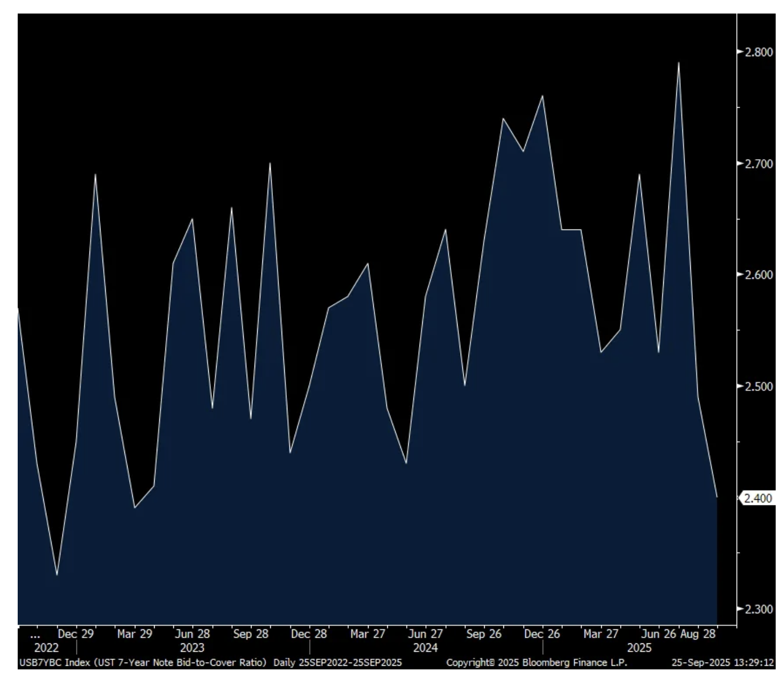
Task: Select the 2.500 y-axis label
Action: coord(758,386)
